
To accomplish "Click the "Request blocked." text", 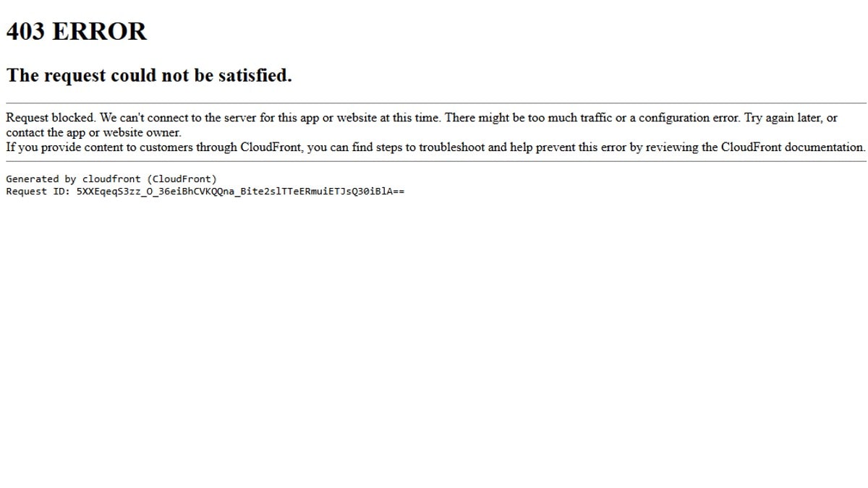I will click(51, 118).
